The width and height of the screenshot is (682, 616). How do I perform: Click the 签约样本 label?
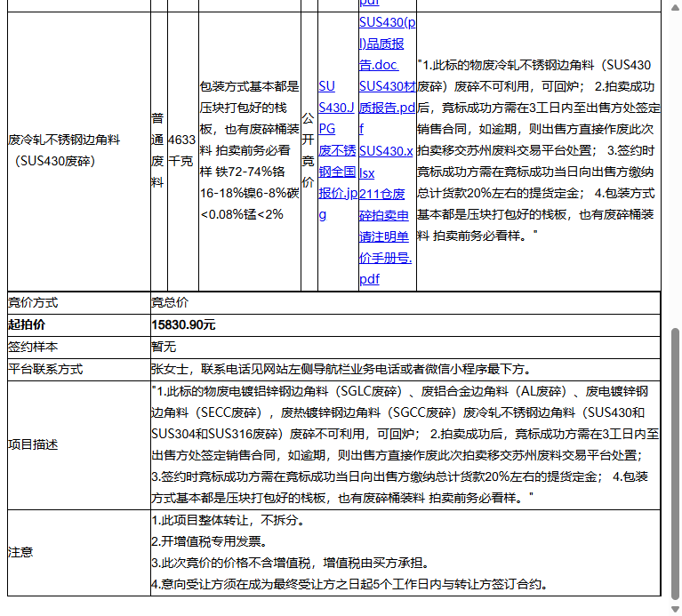(33, 347)
